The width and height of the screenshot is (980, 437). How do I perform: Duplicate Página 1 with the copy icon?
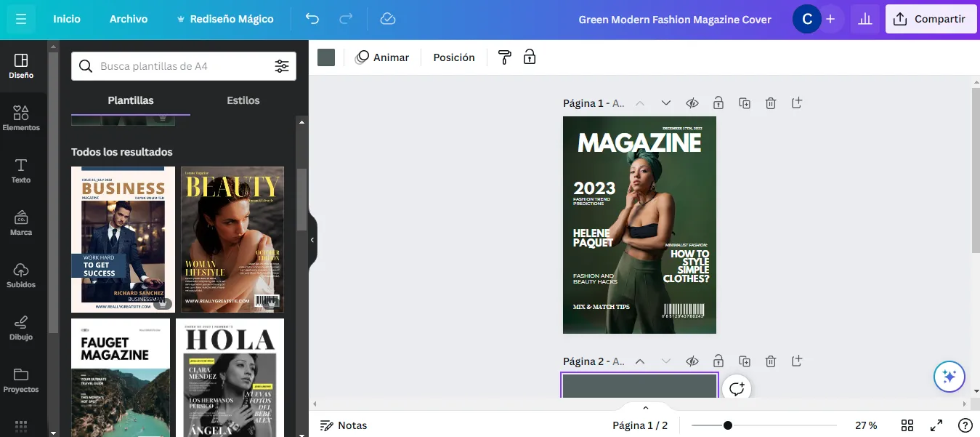pyautogui.click(x=744, y=103)
